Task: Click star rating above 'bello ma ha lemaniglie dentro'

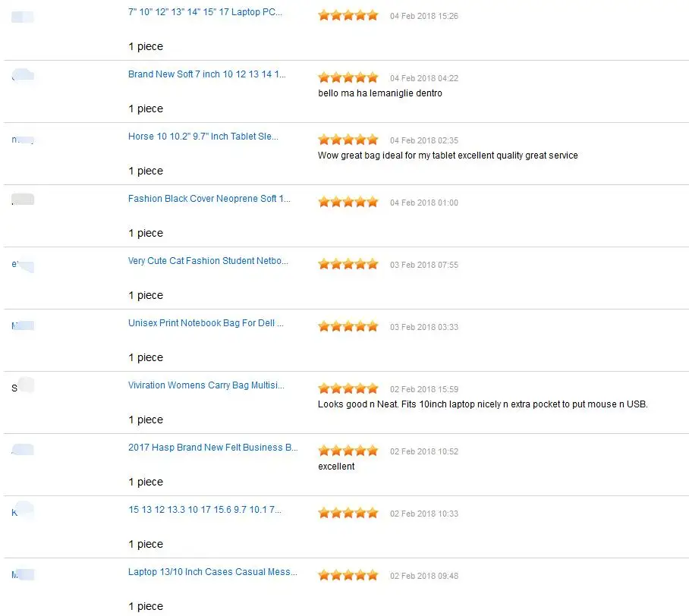Action: [348, 78]
